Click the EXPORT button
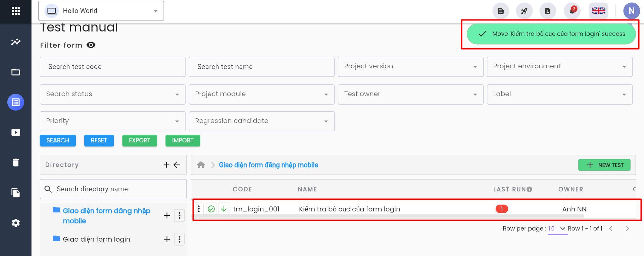 click(x=140, y=140)
